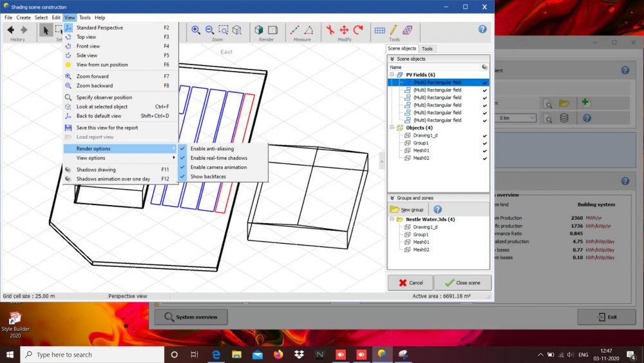The height and width of the screenshot is (363, 644).
Task: Collapse the PV Fields tree node
Action: 391,75
